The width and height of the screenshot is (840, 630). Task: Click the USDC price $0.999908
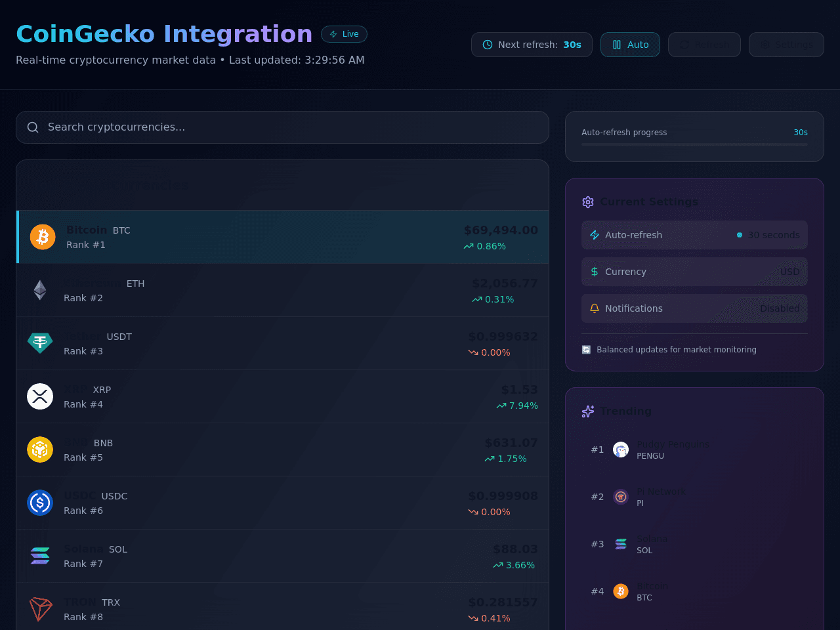coord(503,496)
